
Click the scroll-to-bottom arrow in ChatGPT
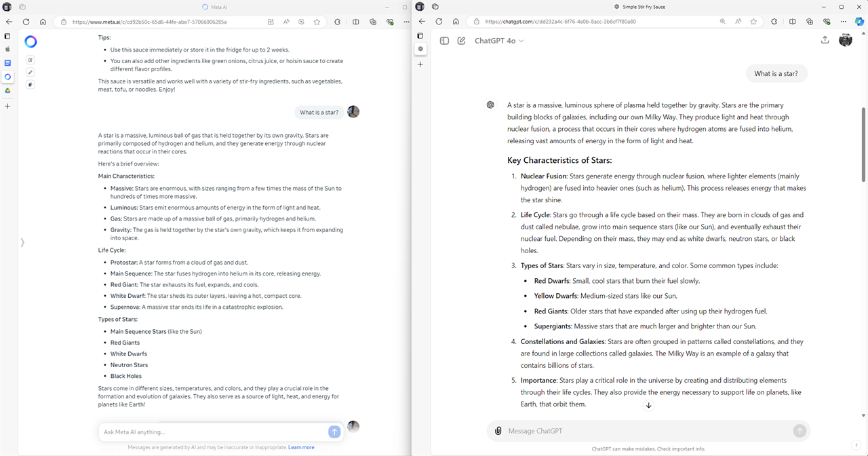(x=648, y=405)
